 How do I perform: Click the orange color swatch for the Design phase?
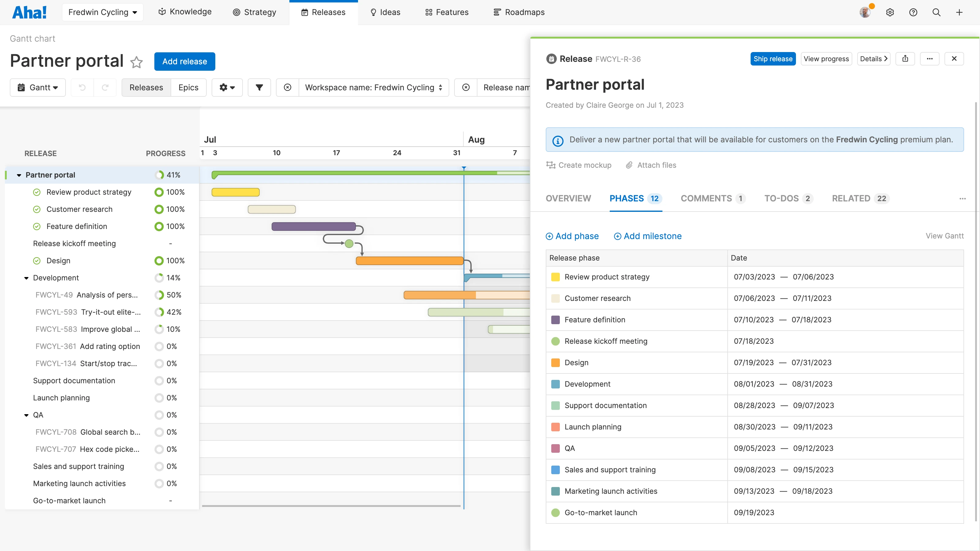click(x=556, y=362)
